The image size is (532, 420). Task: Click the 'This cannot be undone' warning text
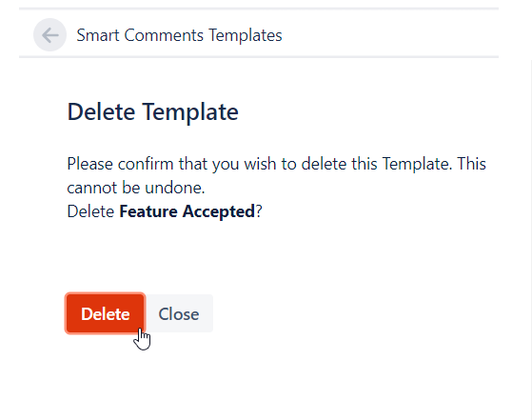click(x=277, y=175)
